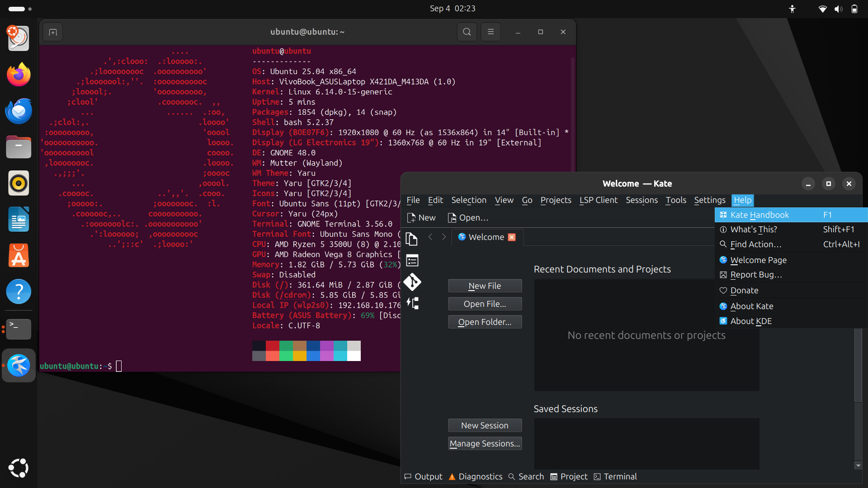Show the Search panel in Kate
868x488 pixels.
click(x=526, y=477)
